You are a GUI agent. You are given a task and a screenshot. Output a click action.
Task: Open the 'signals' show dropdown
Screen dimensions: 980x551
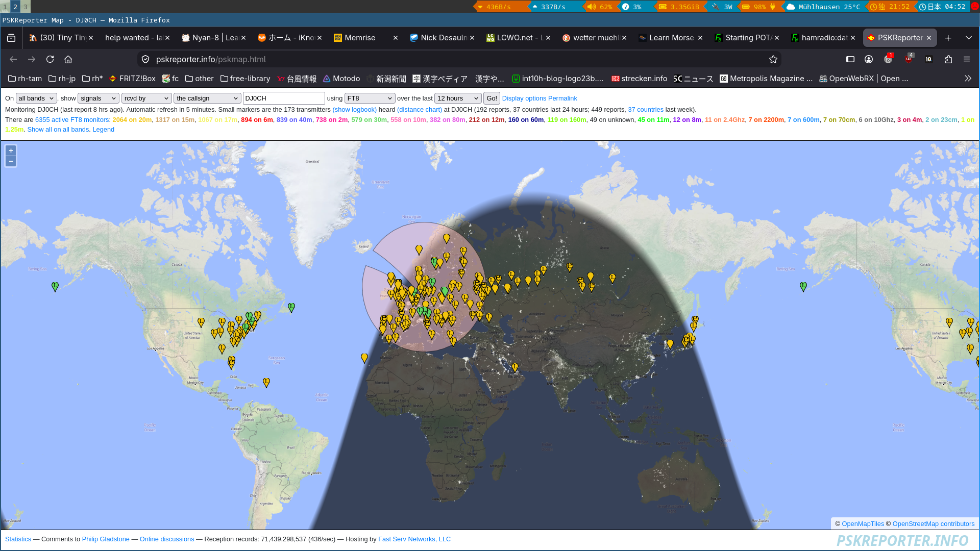point(99,98)
